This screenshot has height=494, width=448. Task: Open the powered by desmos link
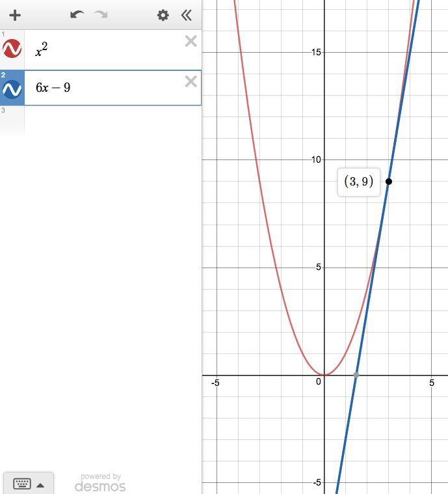pos(100,482)
